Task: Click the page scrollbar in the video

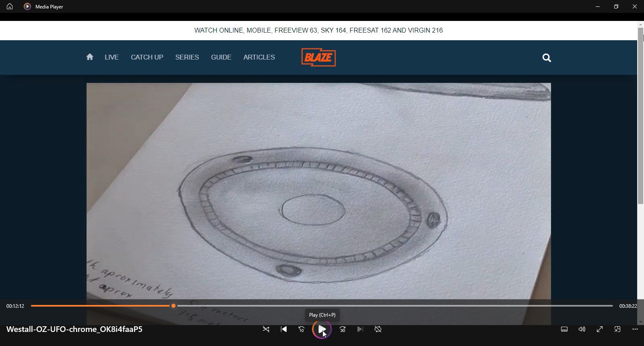Action: point(640,116)
